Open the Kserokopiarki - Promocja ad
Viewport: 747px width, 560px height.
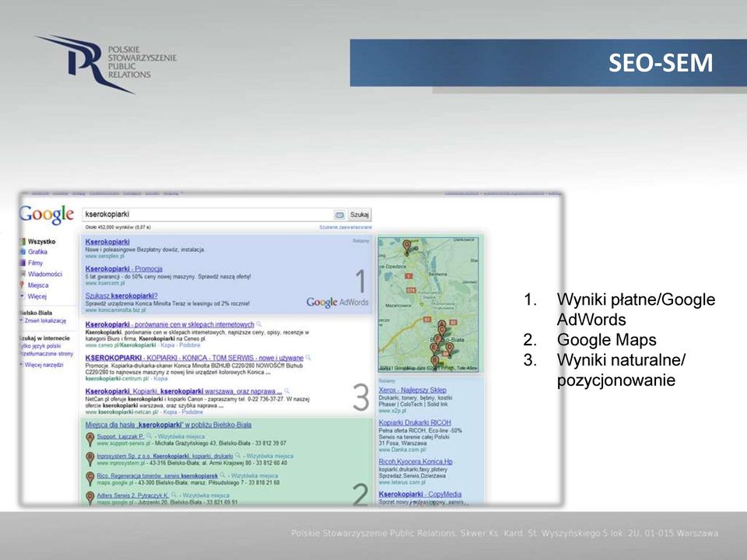(124, 269)
